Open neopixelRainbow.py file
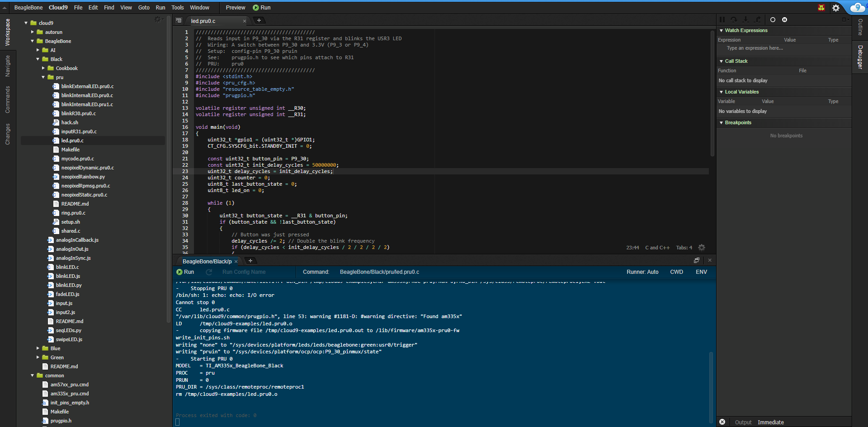868x427 pixels. 83,177
